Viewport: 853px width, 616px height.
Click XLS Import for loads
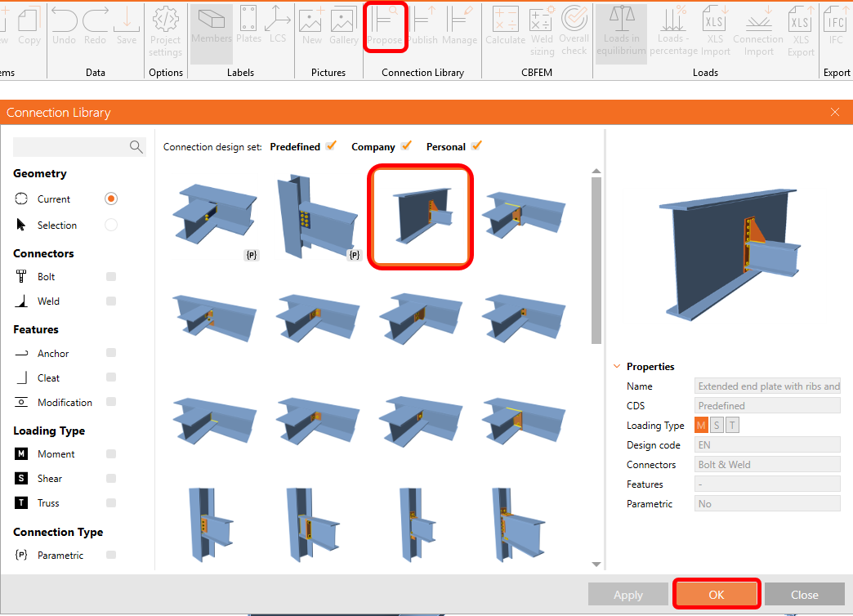[716, 32]
